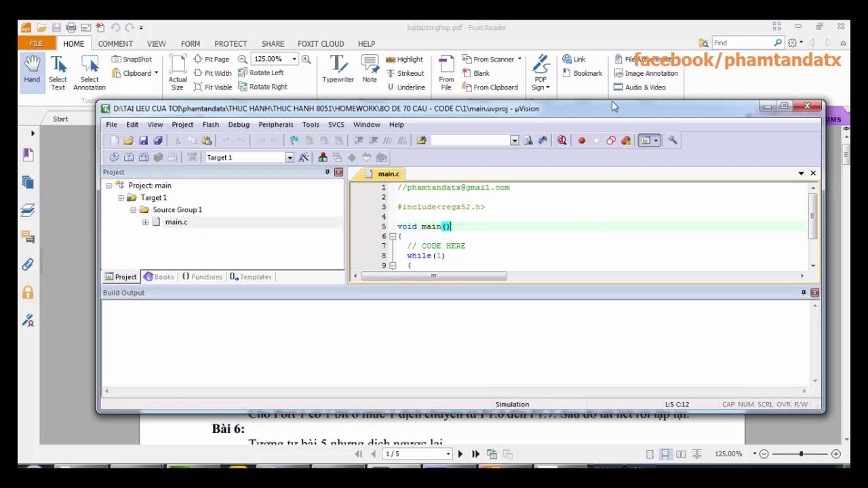Select the Strikeout tool
The image size is (868, 488).
[x=405, y=73]
